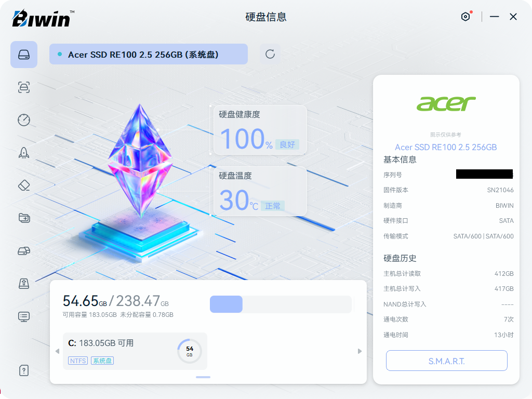Open the help question mark icon
Viewport: 532px width, 399px height.
(x=24, y=370)
